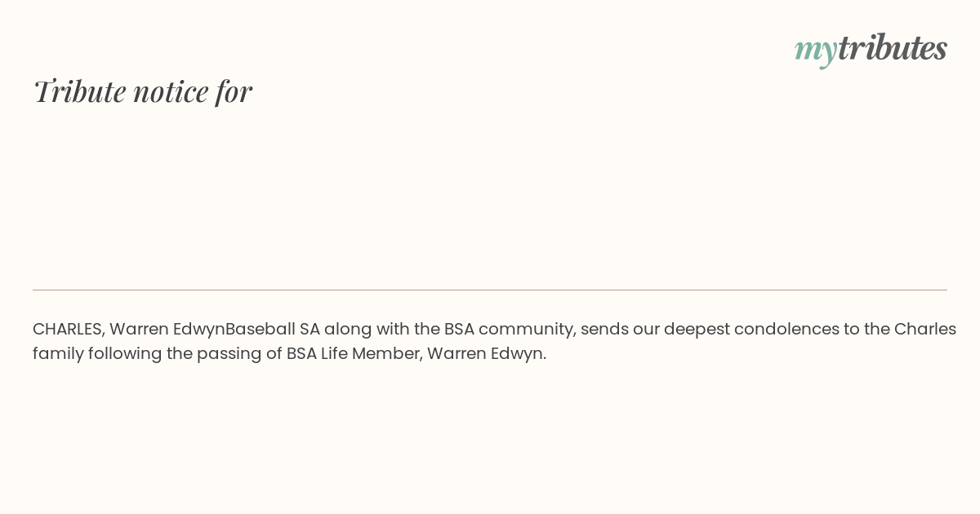Click the closing "Warren Edwyn." text
Image resolution: width=980 pixels, height=514 pixels.
(487, 353)
